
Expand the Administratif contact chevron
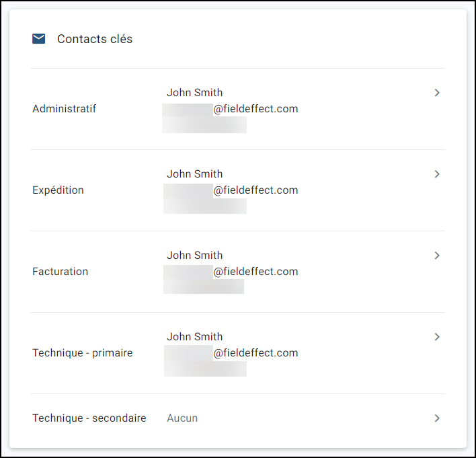pyautogui.click(x=437, y=93)
